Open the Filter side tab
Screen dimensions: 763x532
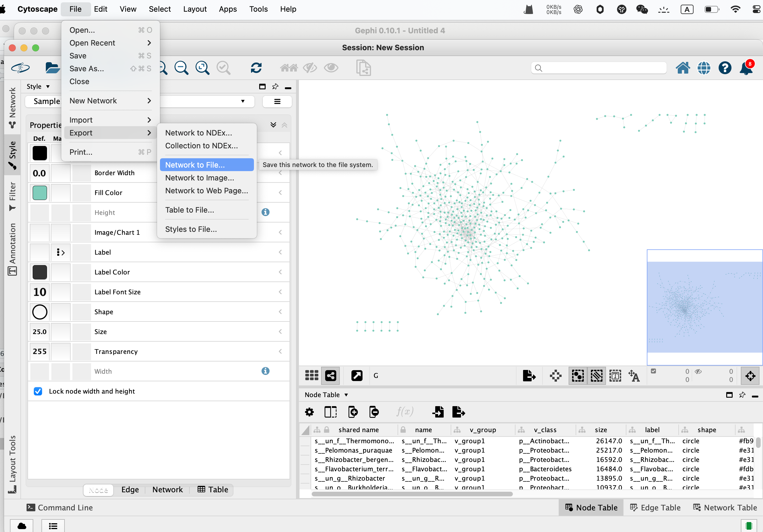[x=12, y=196]
